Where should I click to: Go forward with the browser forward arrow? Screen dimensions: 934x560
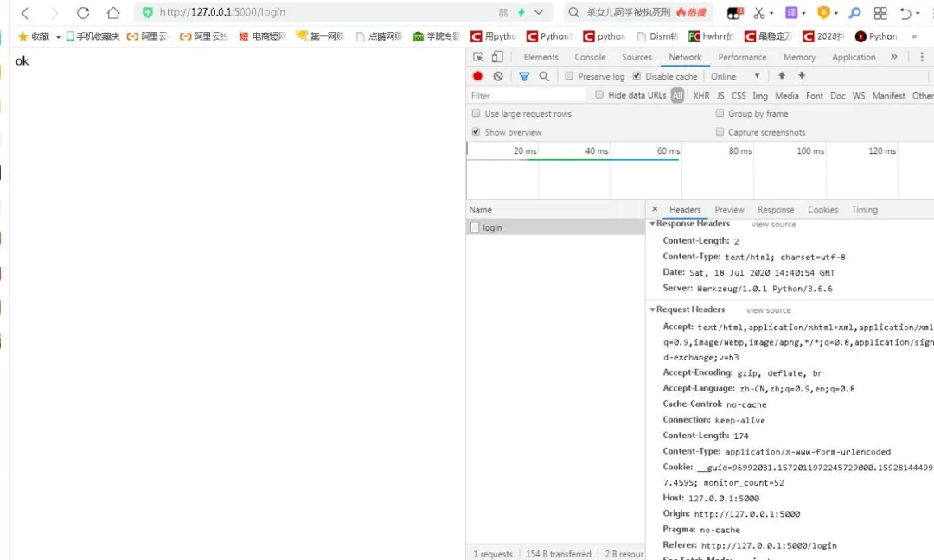pos(54,12)
